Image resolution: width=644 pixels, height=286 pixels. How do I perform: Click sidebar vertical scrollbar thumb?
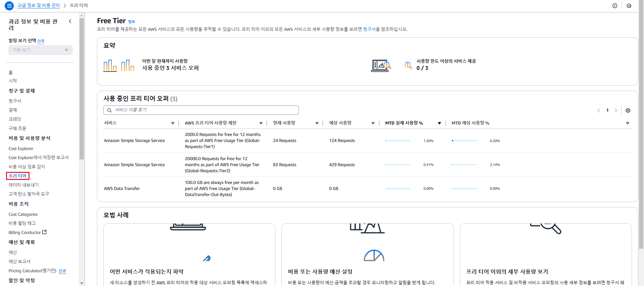(x=82, y=89)
